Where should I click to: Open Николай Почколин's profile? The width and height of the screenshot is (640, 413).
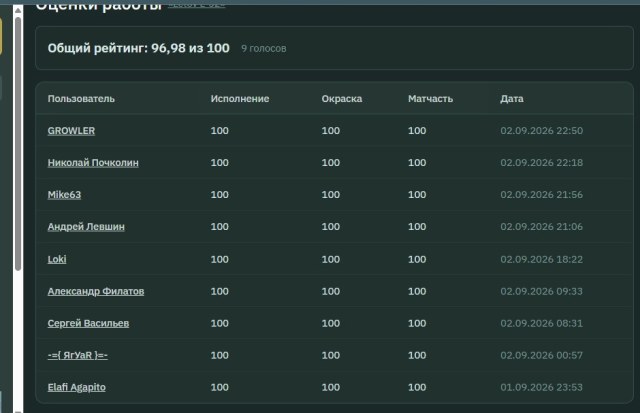tap(93, 162)
